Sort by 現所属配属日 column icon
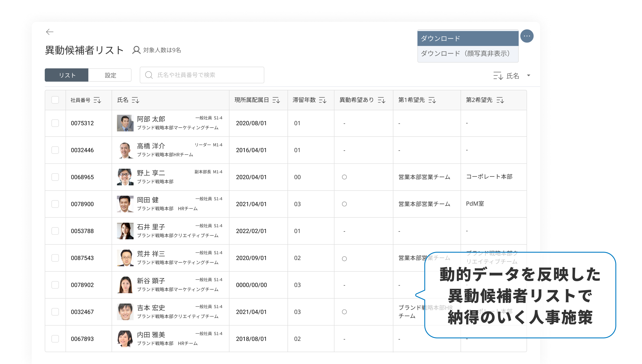642x364 pixels. (x=276, y=100)
